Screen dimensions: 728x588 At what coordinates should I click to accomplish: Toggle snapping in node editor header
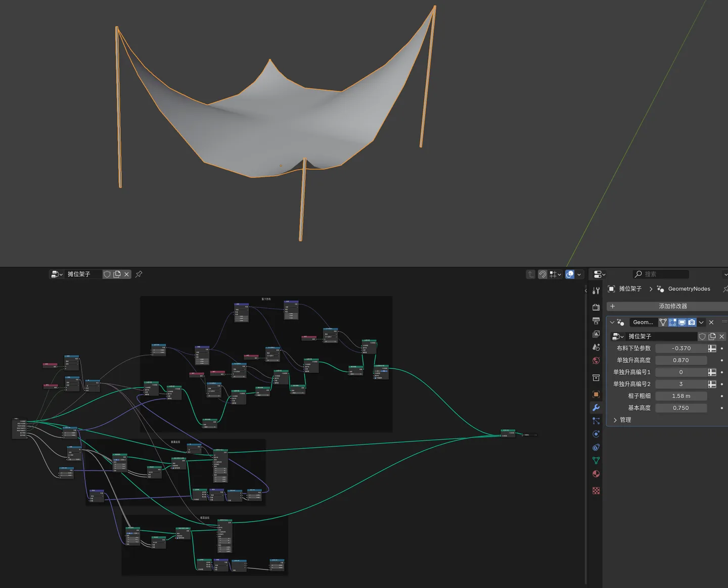pos(542,274)
